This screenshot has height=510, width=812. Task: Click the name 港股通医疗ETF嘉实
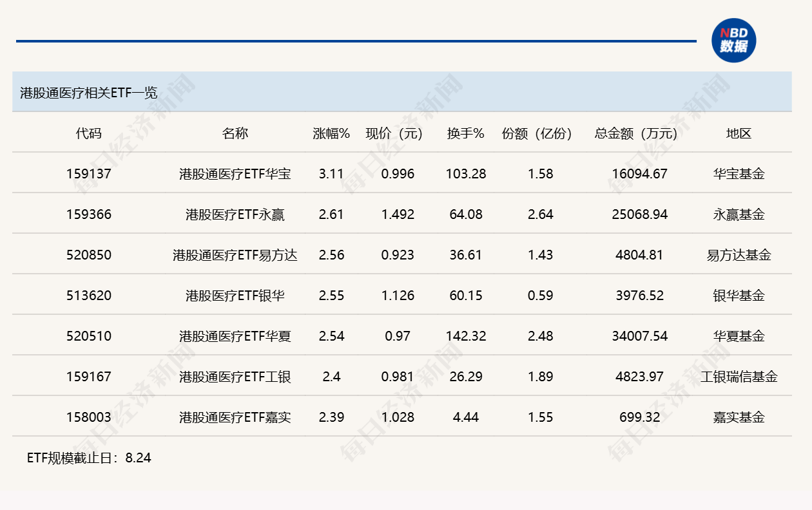235,417
